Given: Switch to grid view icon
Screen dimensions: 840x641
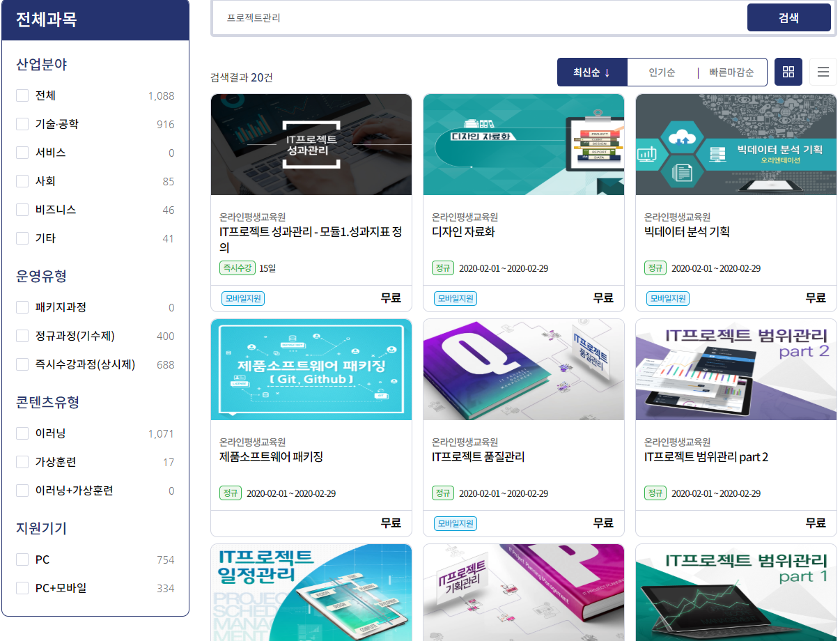Looking at the screenshot, I should 788,72.
